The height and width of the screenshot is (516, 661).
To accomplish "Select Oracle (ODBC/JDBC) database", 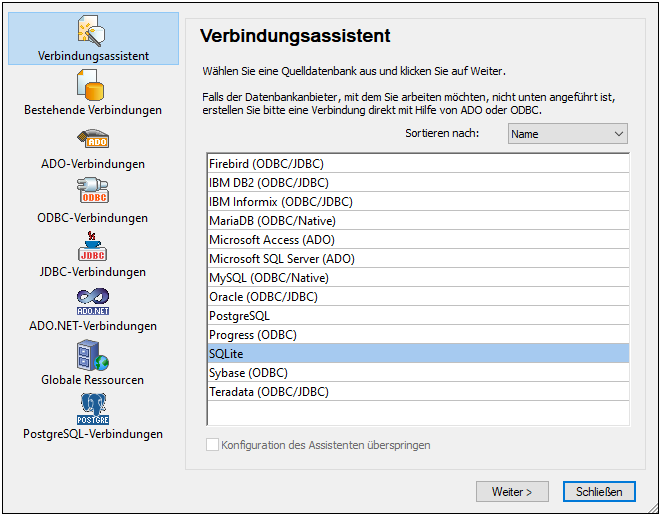I will [262, 297].
